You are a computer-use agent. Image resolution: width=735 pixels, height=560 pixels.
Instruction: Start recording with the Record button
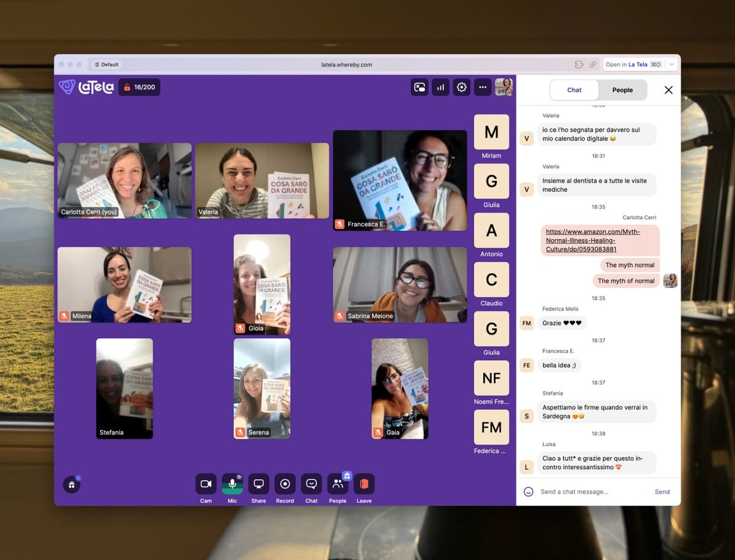click(x=285, y=484)
